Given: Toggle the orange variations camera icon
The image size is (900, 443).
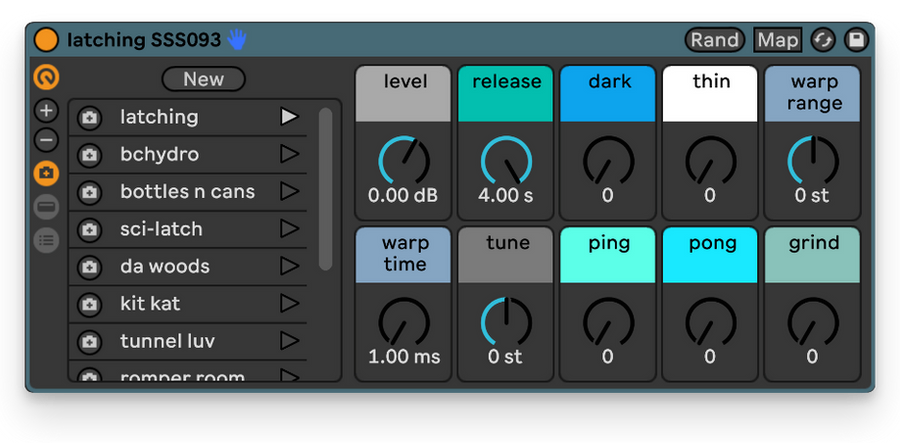Looking at the screenshot, I should [46, 173].
